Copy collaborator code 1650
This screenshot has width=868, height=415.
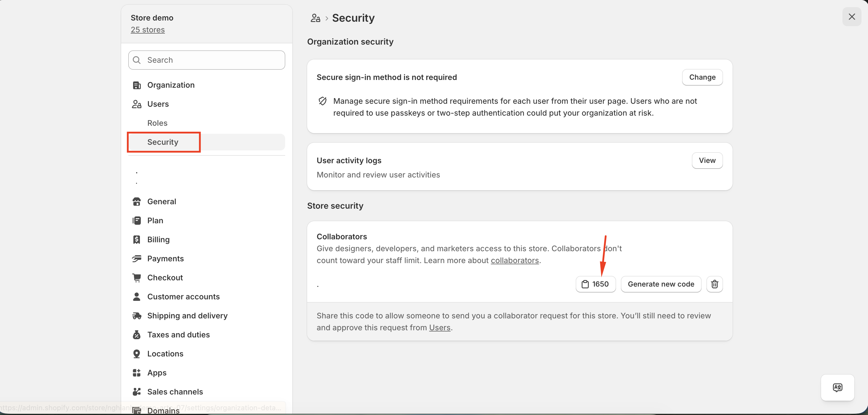[x=595, y=284]
